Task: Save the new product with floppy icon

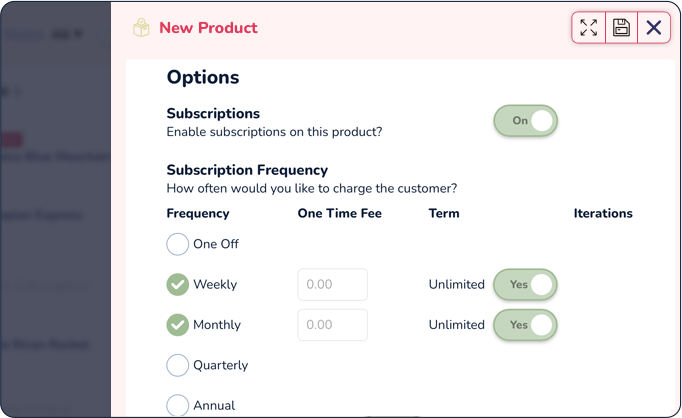Action: click(621, 27)
